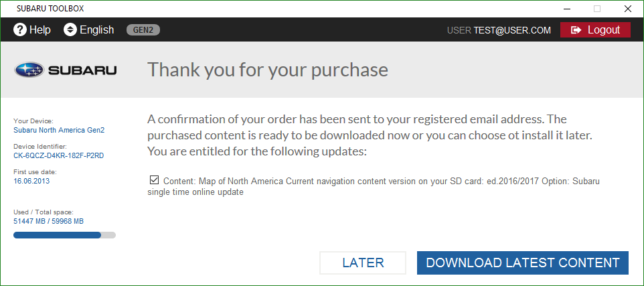The height and width of the screenshot is (286, 644).
Task: Open the English language selector icon
Action: (70, 30)
